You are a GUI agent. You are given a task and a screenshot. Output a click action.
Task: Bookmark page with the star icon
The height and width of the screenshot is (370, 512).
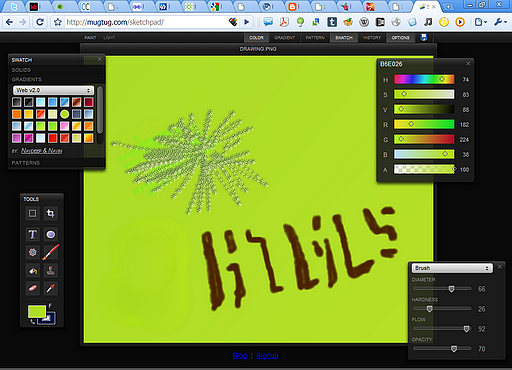58,22
